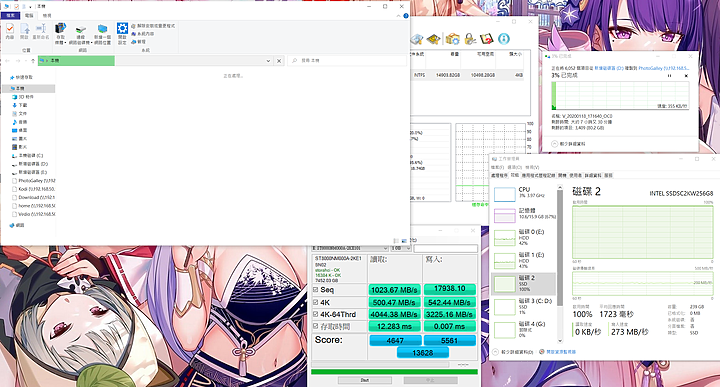The width and height of the screenshot is (720, 387).
Task: Click properties icon in Explorer title bar
Action: click(17, 7)
